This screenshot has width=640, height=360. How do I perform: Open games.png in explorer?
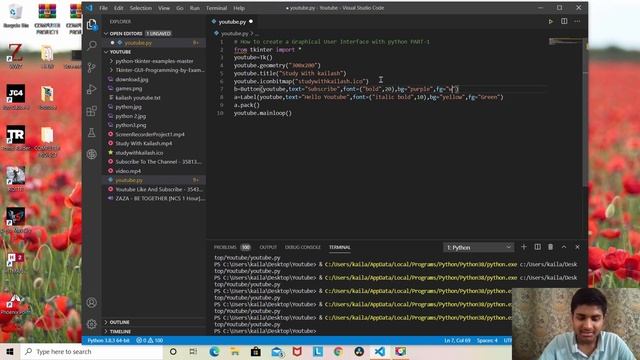(129, 89)
